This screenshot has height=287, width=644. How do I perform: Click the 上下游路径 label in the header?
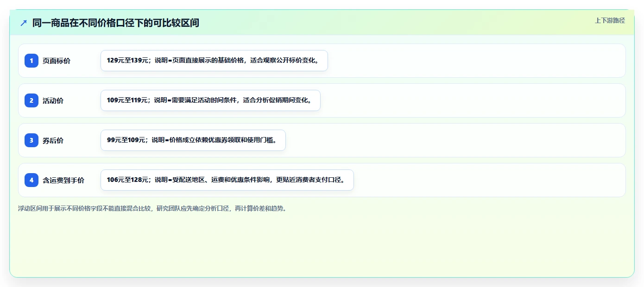point(610,20)
